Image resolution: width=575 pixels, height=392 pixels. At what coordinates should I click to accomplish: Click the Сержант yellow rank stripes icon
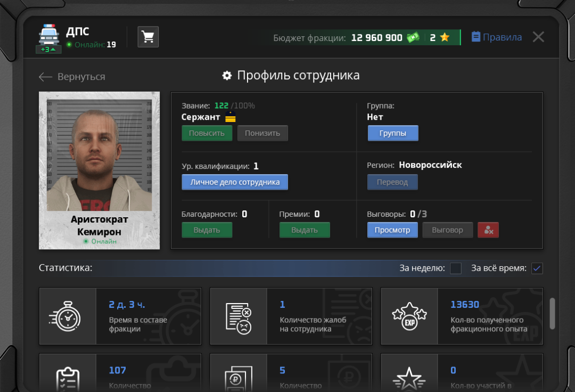231,118
